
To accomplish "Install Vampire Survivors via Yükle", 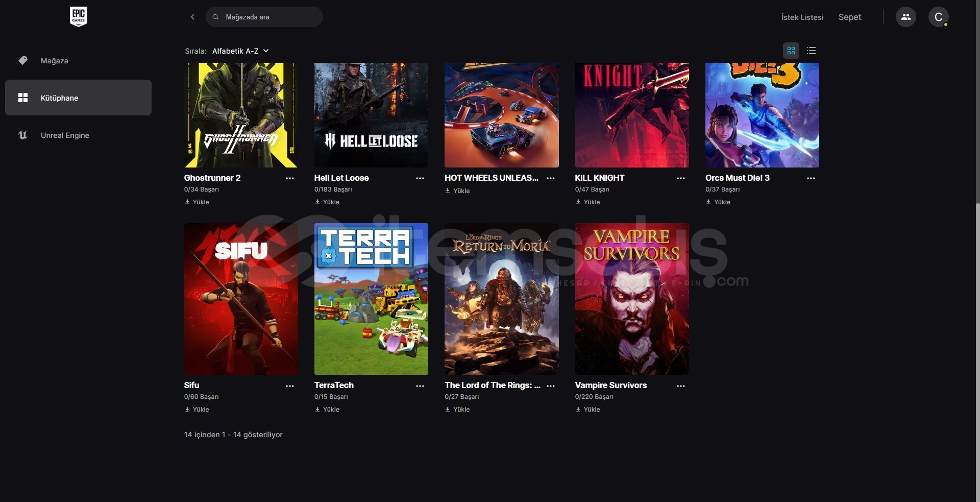I will click(x=588, y=409).
